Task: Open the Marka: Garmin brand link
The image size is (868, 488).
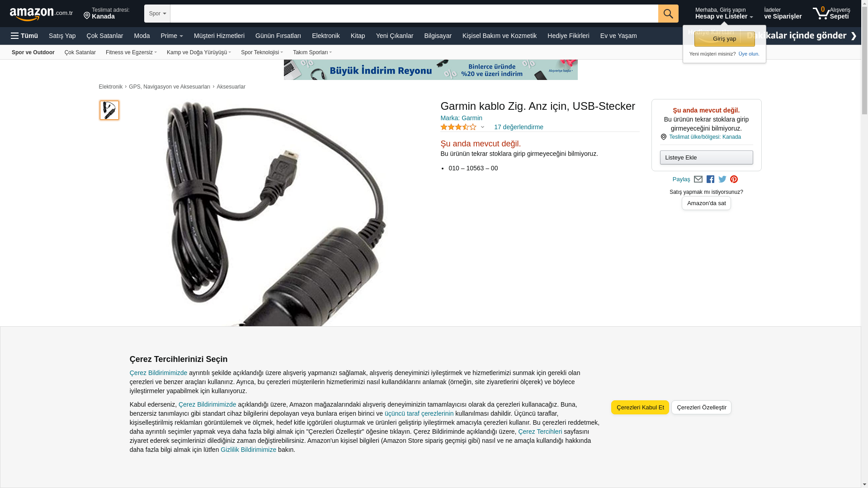Action: pos(461,118)
